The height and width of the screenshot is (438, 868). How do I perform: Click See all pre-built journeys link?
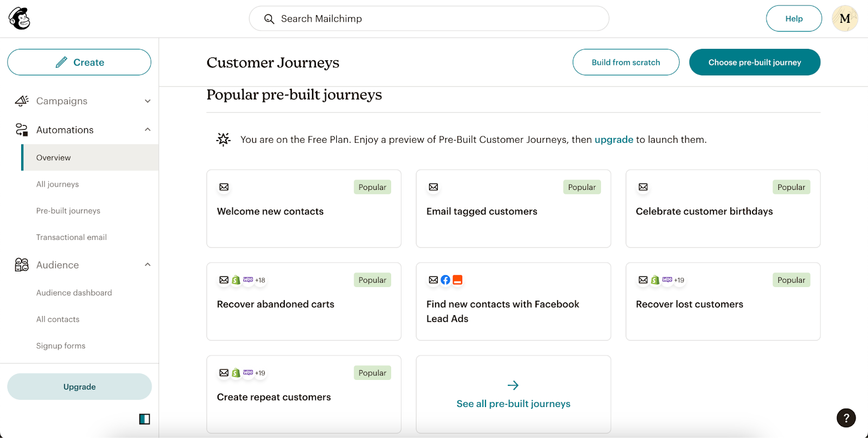513,404
